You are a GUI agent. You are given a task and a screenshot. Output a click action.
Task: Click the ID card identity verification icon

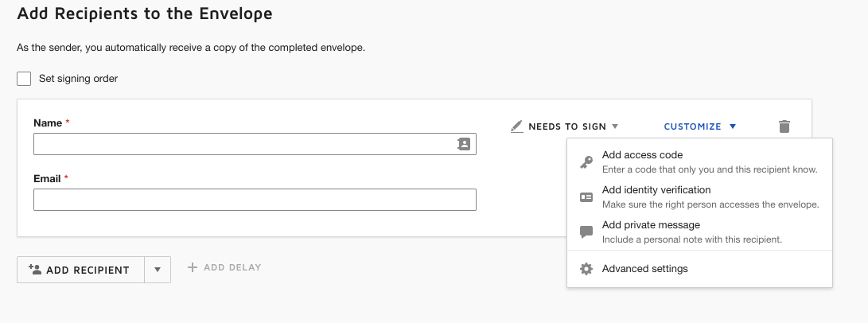586,197
